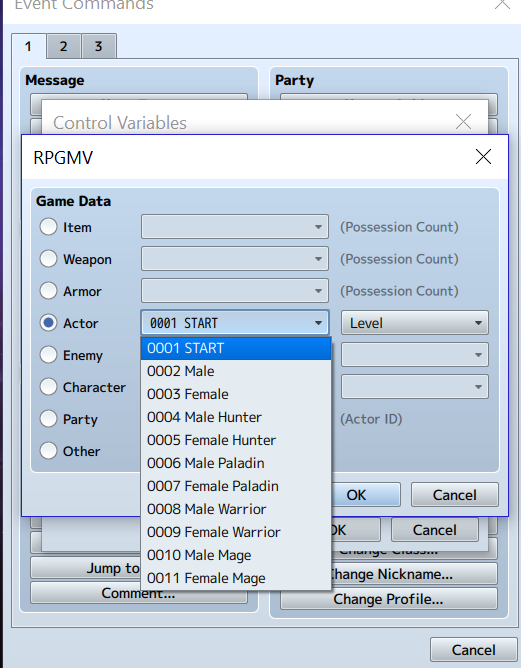Select the Party radio button
The width and height of the screenshot is (521, 668).
click(x=48, y=418)
